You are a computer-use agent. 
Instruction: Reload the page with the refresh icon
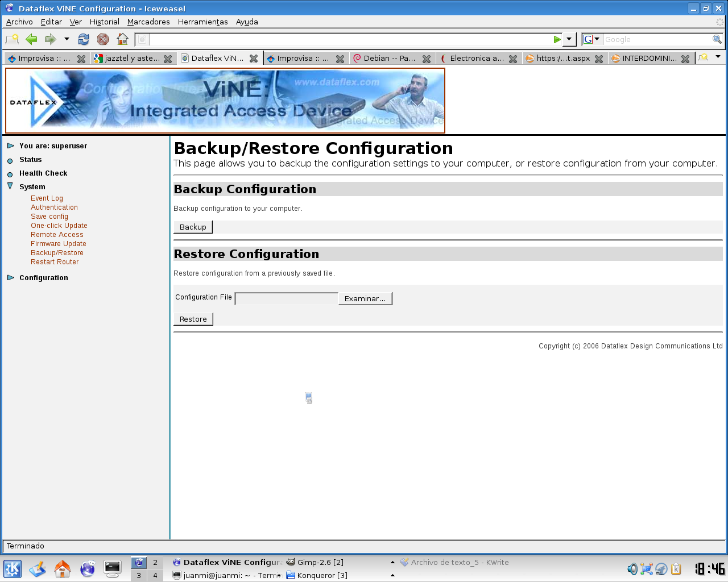[84, 39]
